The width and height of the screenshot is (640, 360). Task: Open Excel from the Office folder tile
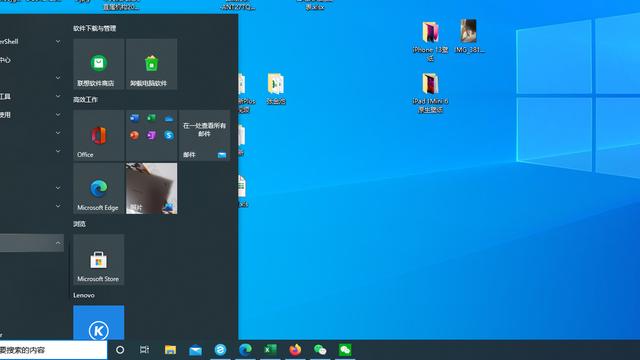[151, 118]
